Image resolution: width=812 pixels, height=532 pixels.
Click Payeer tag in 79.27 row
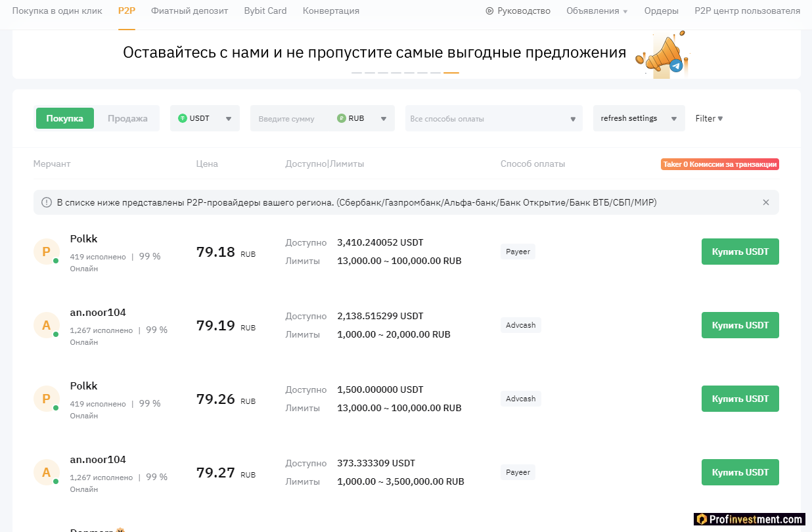[x=518, y=472]
